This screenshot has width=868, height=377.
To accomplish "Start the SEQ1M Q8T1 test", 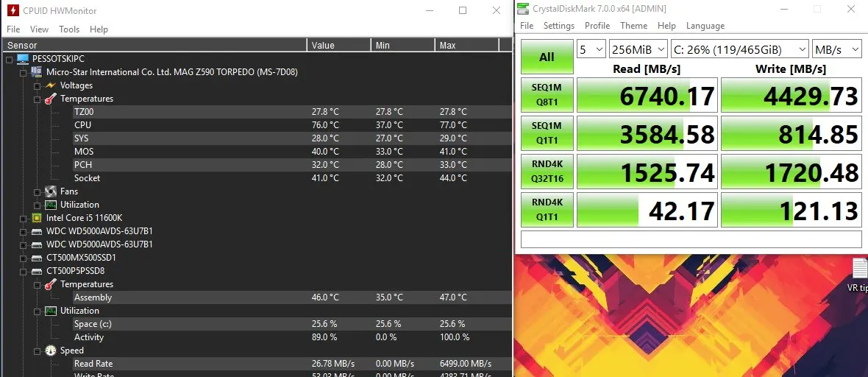I will click(547, 95).
